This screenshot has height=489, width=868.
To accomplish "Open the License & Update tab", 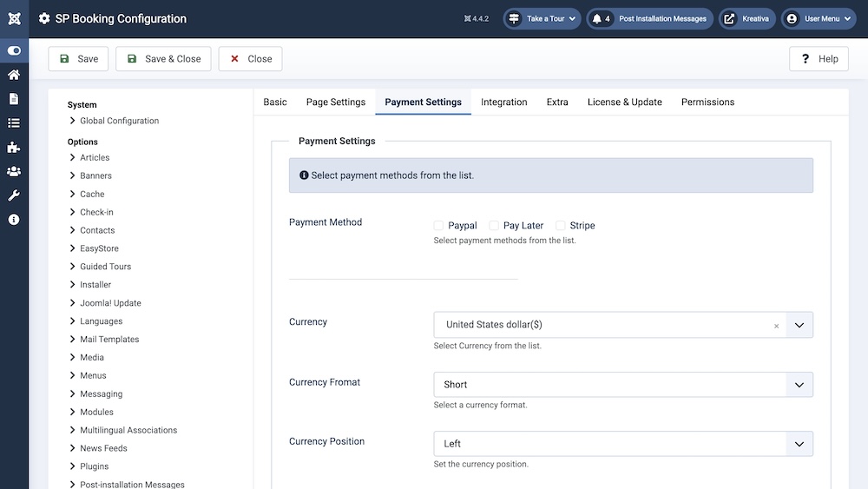I will point(624,102).
